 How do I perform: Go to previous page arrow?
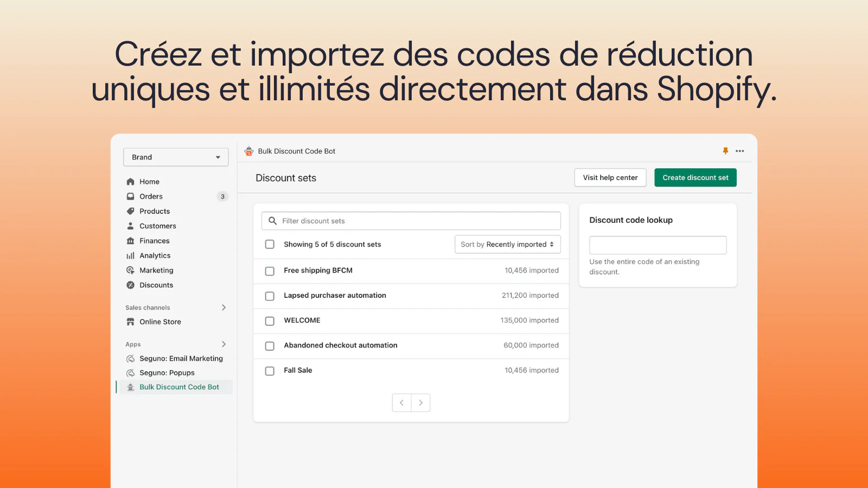pos(401,403)
